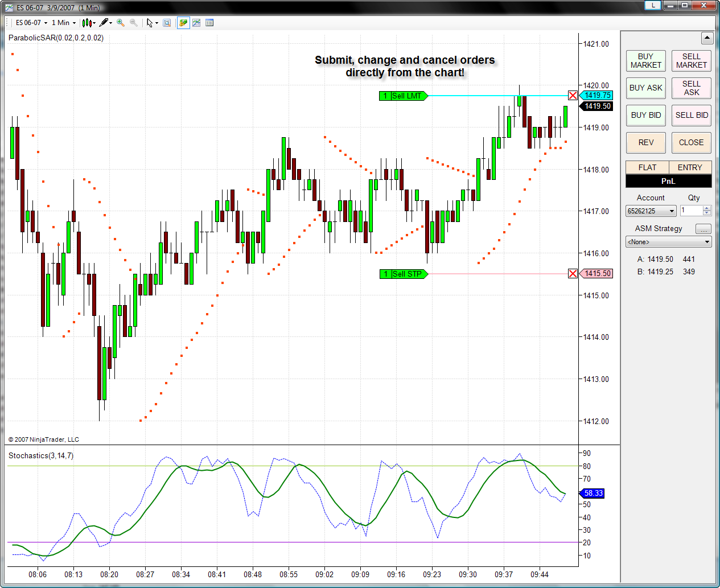Select the drawing tools pen icon
This screenshot has height=588, width=720.
[x=104, y=23]
